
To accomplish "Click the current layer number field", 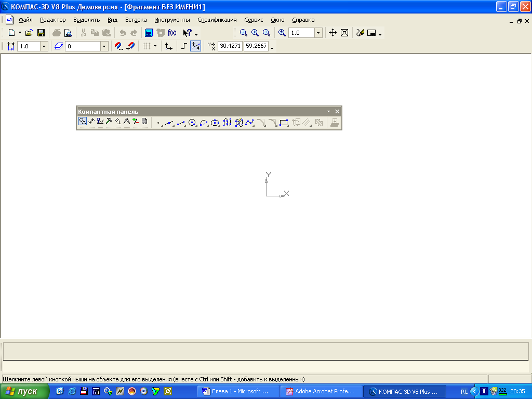I will point(83,46).
